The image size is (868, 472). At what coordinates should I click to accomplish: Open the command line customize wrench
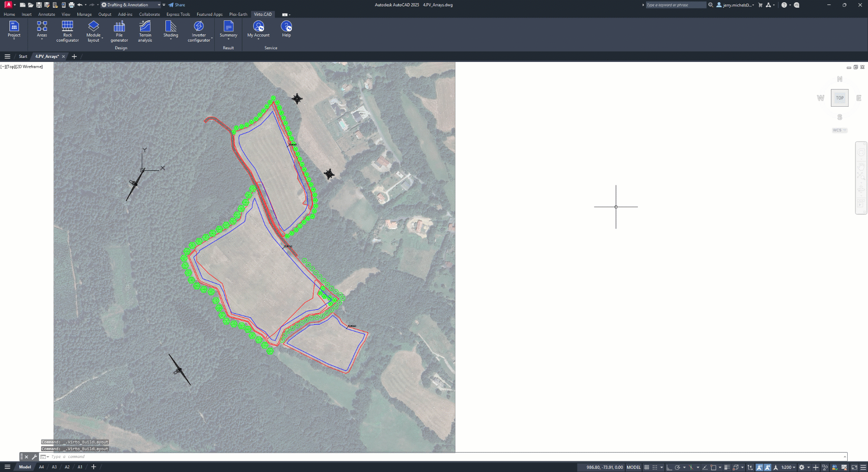click(34, 457)
